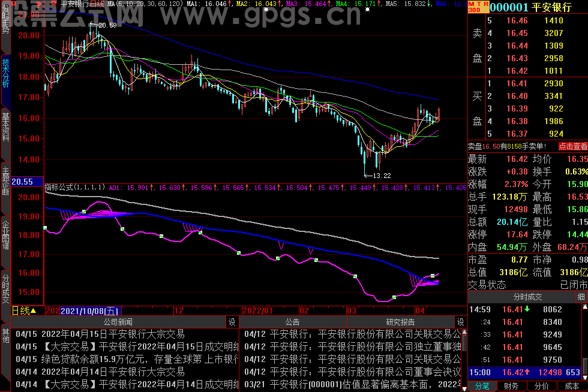Open the 财务 tab
The height and width of the screenshot is (392, 588).
click(x=511, y=387)
